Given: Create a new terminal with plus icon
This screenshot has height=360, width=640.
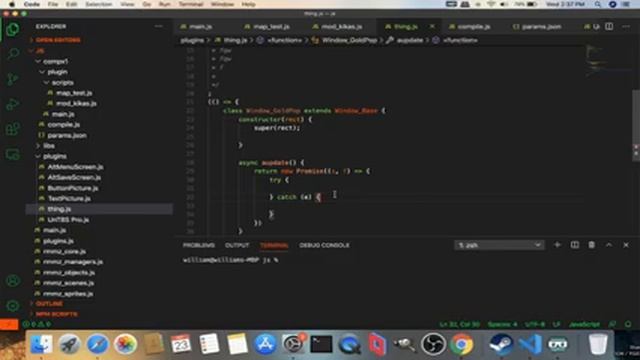Looking at the screenshot, I should tap(557, 245).
